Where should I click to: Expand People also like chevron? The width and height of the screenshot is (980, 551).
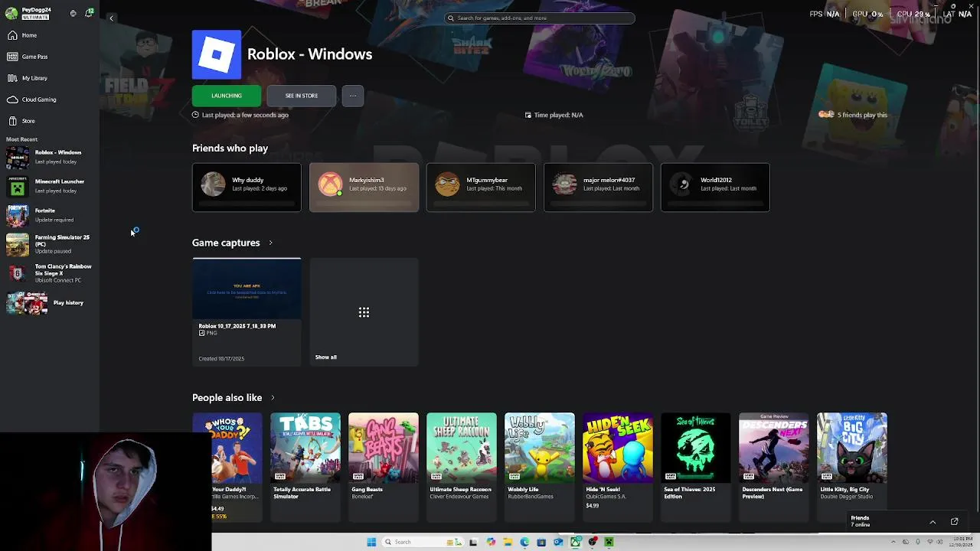click(x=273, y=398)
